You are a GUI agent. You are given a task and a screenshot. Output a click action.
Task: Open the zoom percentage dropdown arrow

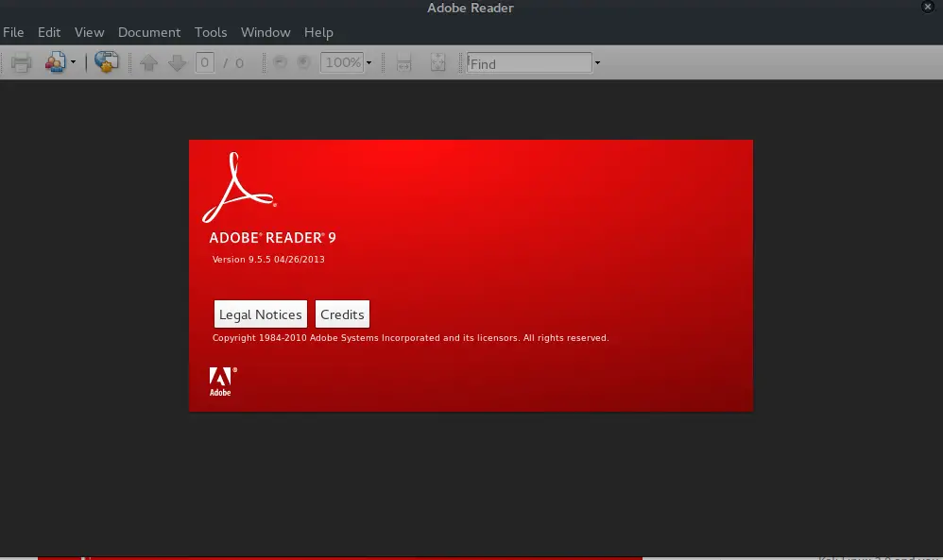[x=369, y=62]
